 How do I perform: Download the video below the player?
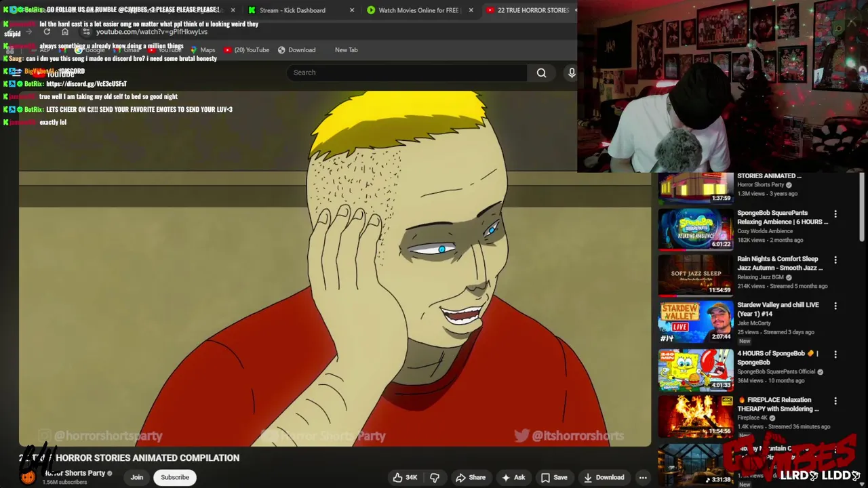(x=603, y=477)
